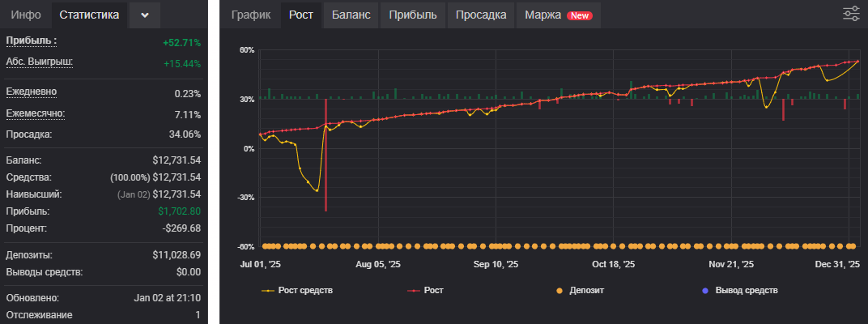
Task: Click the -$269.68 Процент value
Action: 181,228
